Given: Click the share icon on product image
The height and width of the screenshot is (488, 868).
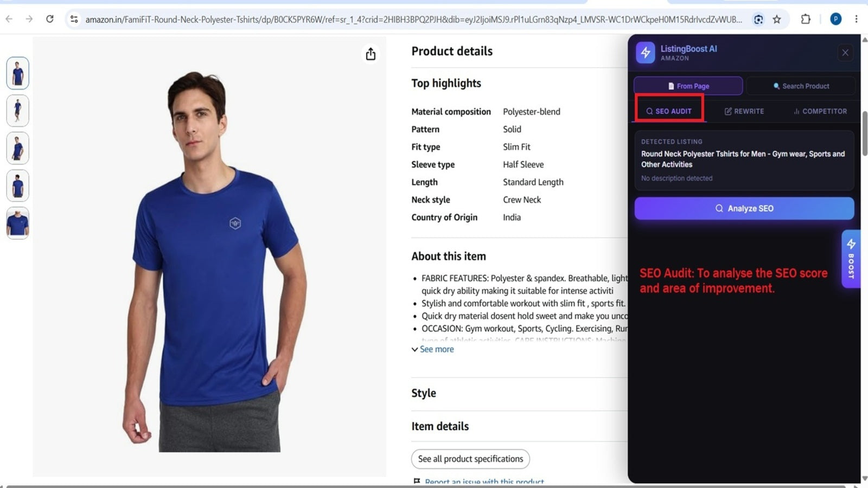Looking at the screenshot, I should point(371,54).
